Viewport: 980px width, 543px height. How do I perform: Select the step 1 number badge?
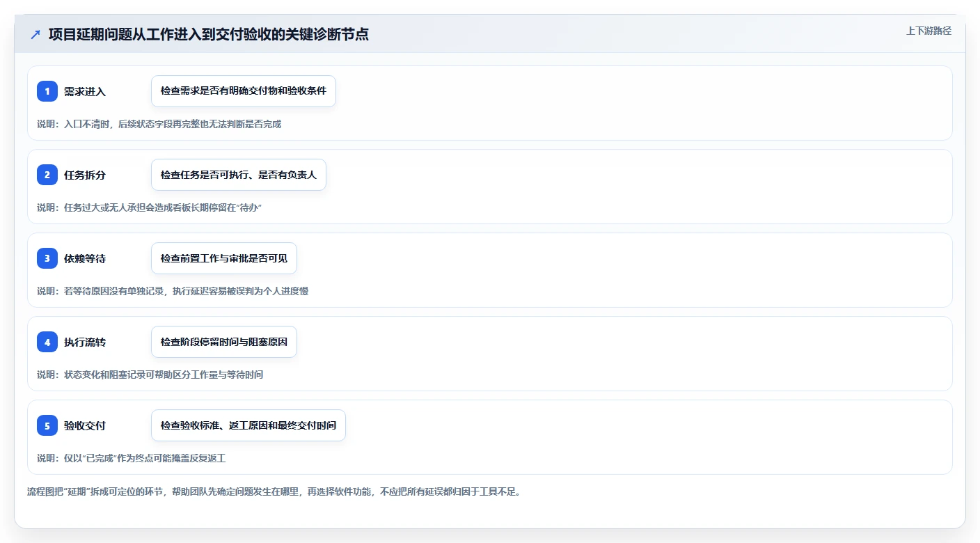(47, 91)
